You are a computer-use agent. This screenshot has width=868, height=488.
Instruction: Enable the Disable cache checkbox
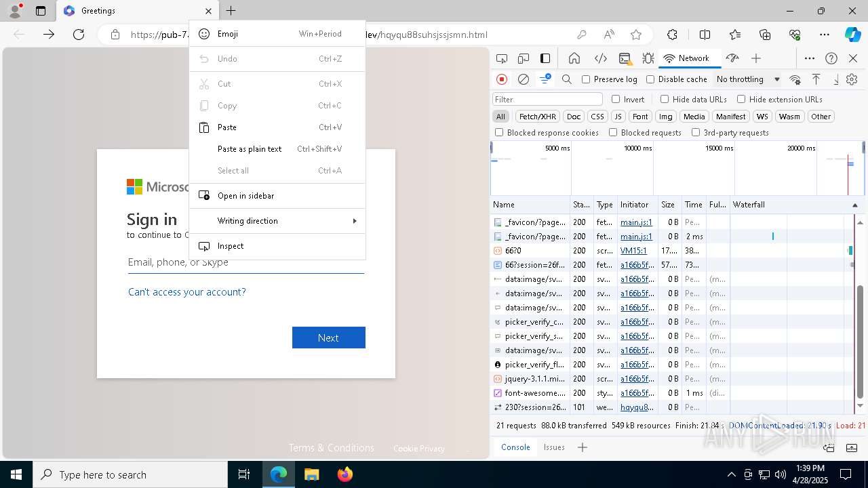(x=650, y=79)
